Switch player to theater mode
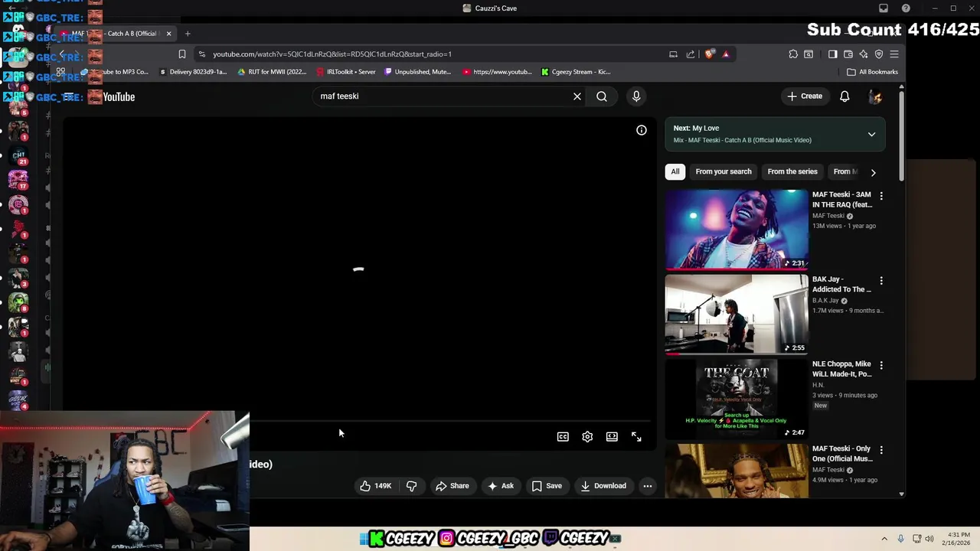The height and width of the screenshot is (551, 980). 612,437
